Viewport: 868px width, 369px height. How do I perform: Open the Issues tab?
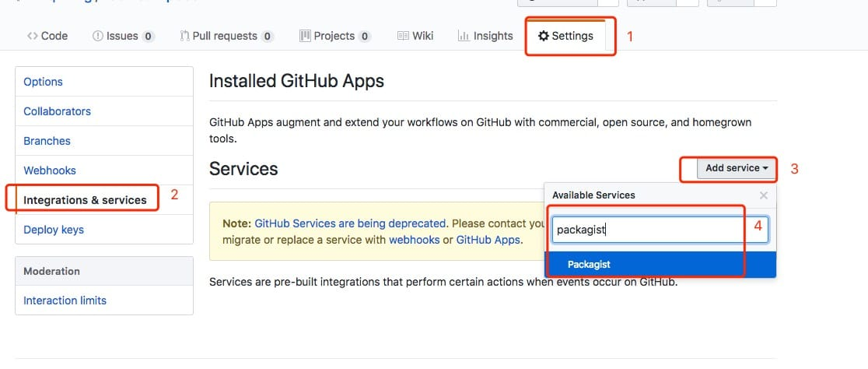(122, 36)
